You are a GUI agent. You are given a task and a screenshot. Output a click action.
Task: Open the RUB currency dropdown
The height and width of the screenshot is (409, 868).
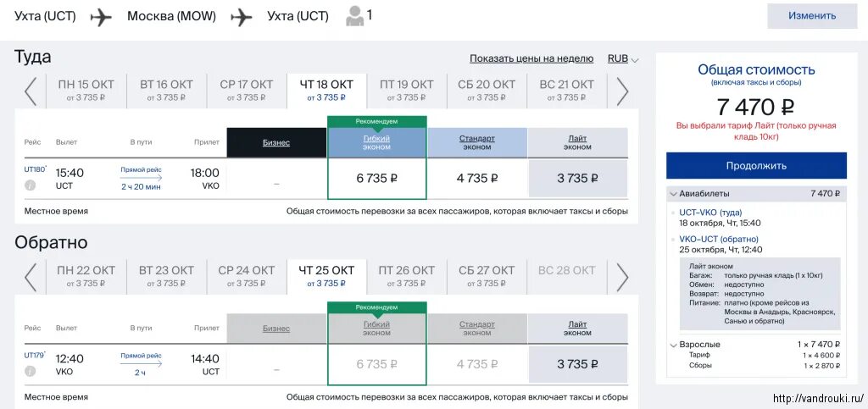(x=623, y=58)
